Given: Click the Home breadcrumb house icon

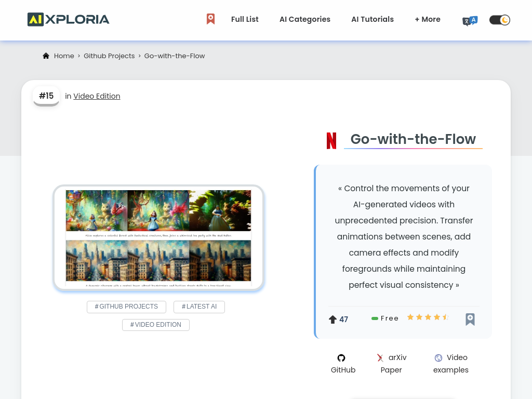Looking at the screenshot, I should [x=46, y=56].
